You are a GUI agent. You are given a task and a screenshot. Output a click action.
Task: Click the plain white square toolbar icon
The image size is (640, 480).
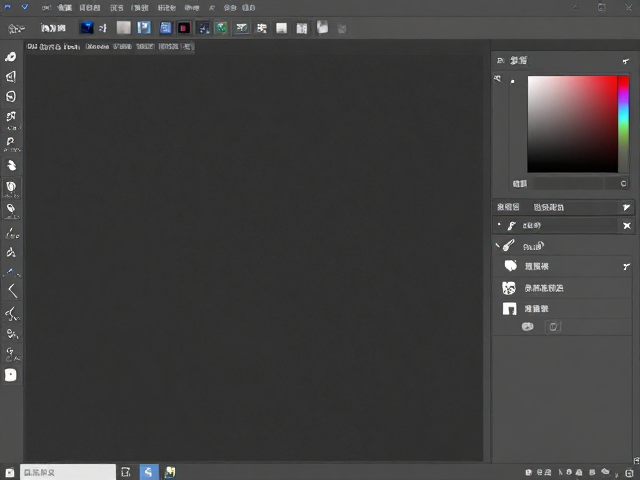pos(281,28)
